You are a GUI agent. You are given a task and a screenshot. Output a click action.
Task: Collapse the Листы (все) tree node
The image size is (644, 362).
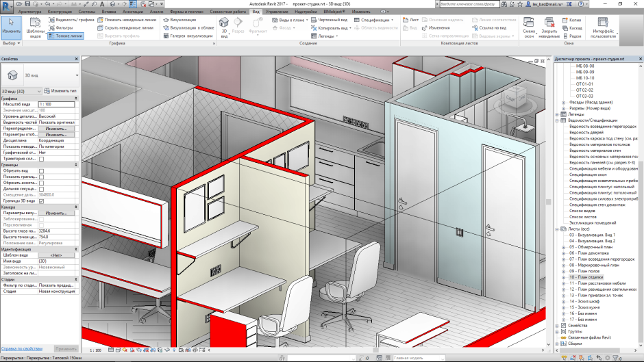coord(557,229)
